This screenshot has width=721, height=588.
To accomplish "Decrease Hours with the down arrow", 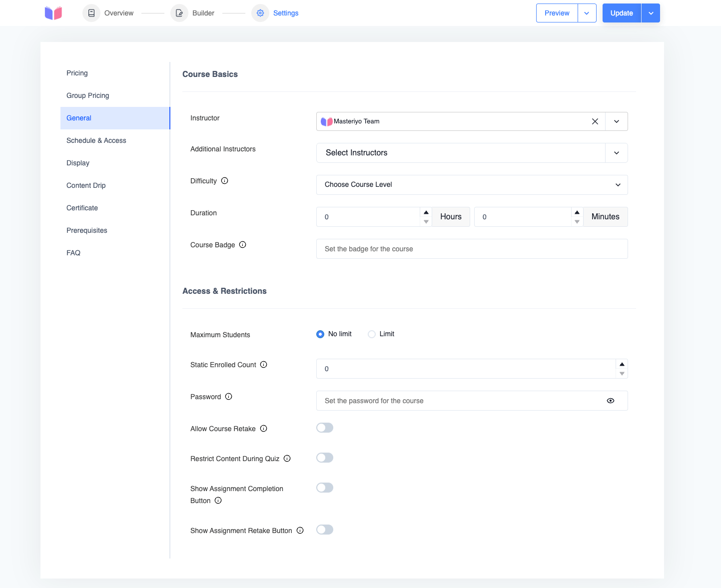I will [426, 222].
